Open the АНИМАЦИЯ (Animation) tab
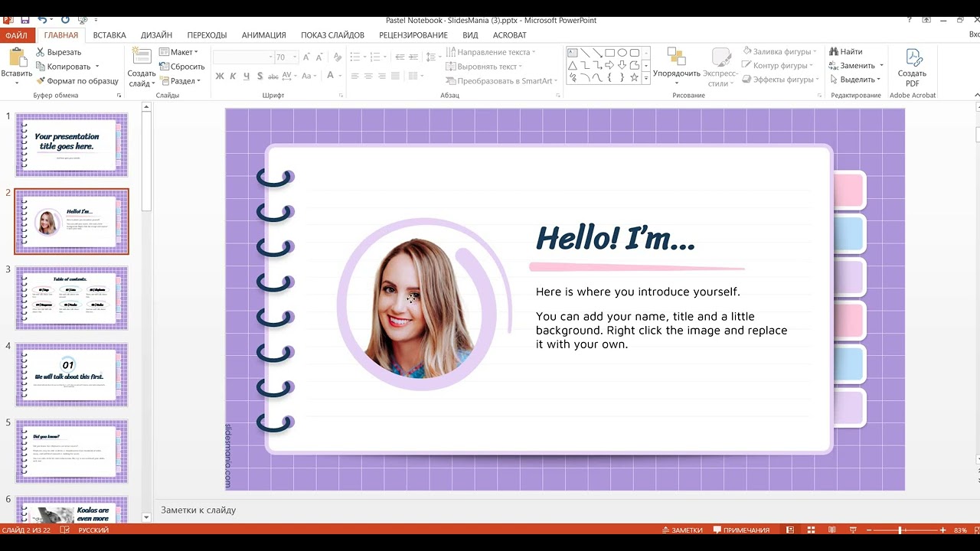980x551 pixels. (263, 35)
